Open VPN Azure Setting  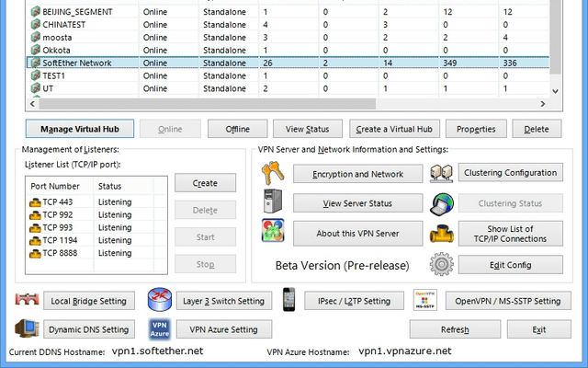(224, 329)
